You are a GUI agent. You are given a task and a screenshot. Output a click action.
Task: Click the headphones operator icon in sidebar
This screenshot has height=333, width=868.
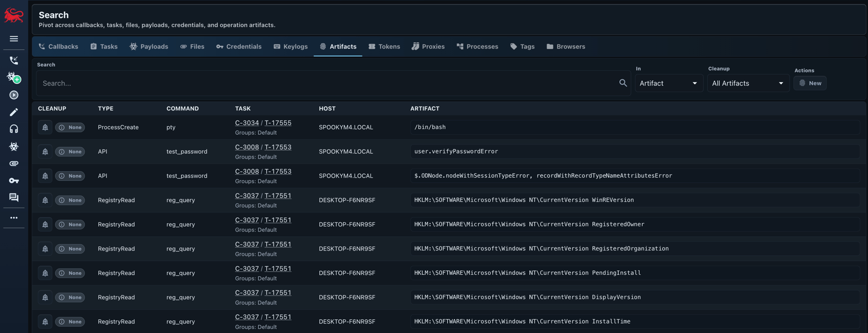pos(14,129)
